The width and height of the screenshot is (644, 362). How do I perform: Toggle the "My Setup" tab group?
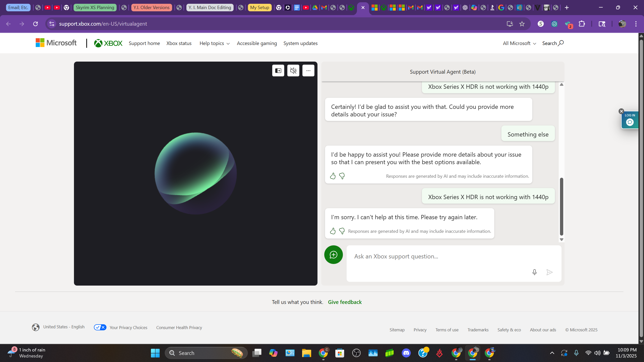[260, 7]
